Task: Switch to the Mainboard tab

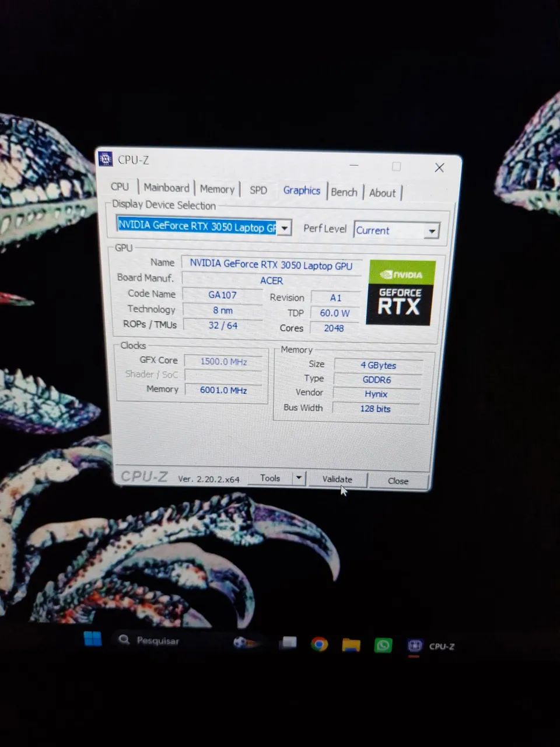Action: 167,188
